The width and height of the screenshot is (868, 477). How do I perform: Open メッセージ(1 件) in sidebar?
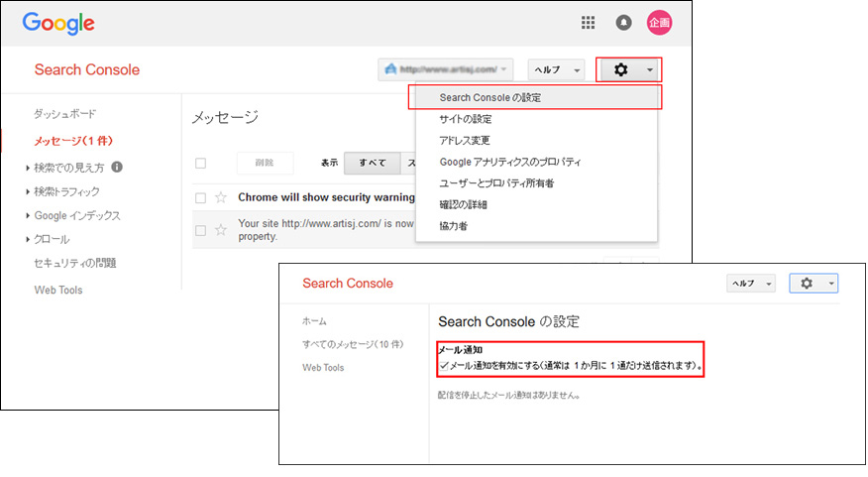coord(73,141)
